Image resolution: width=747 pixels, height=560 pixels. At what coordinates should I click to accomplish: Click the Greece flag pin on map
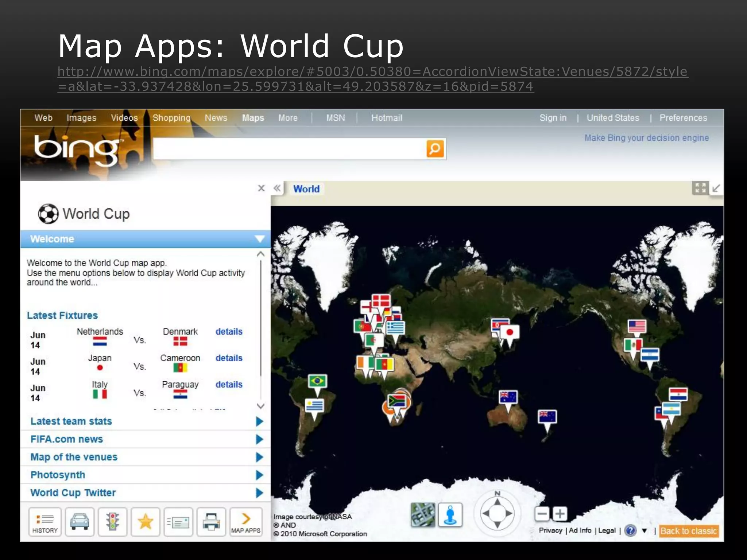coord(395,328)
